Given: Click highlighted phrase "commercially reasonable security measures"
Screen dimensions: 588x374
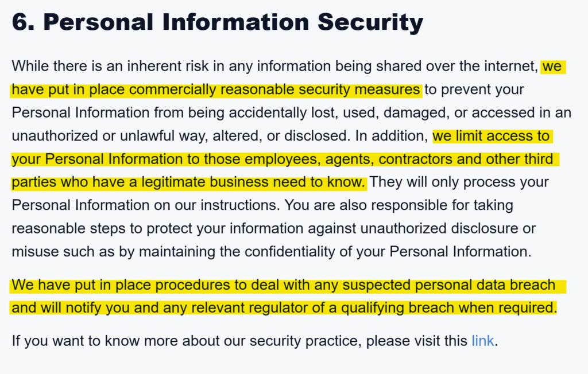Looking at the screenshot, I should click(x=274, y=90).
